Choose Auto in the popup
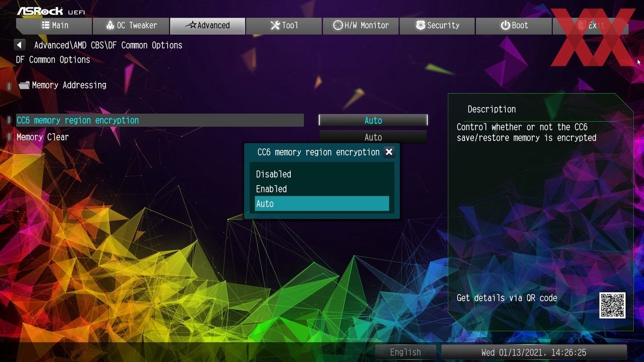This screenshot has width=644, height=362. pyautogui.click(x=322, y=203)
